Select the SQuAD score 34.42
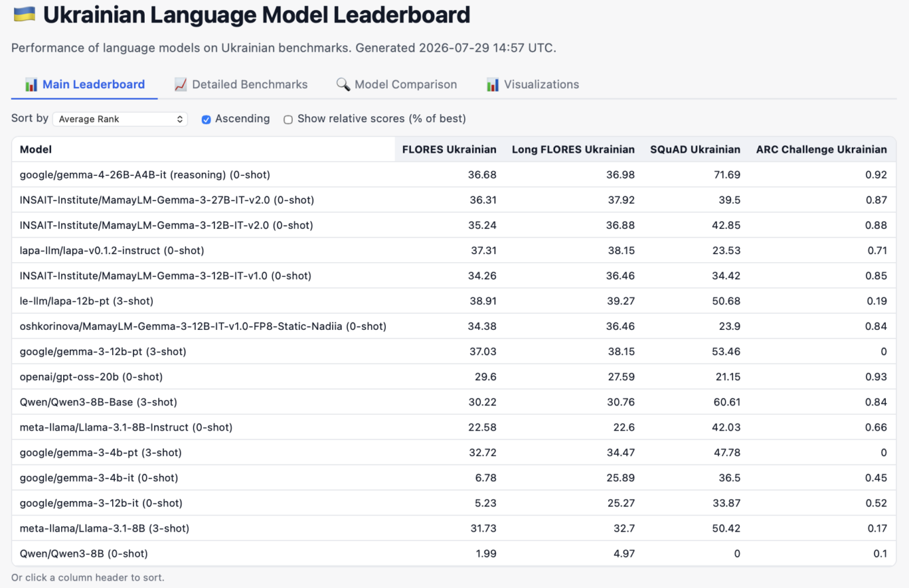The height and width of the screenshot is (588, 909). coord(726,276)
